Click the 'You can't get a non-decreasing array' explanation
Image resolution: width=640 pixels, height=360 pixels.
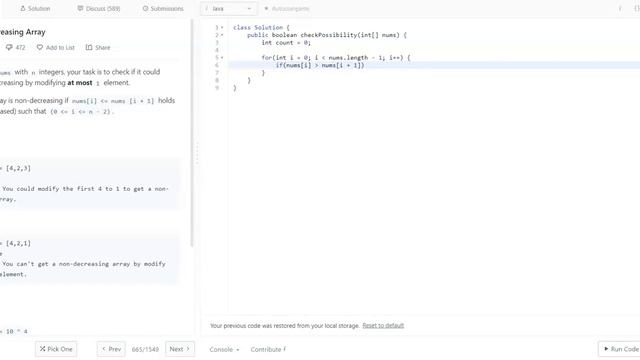pos(84,264)
